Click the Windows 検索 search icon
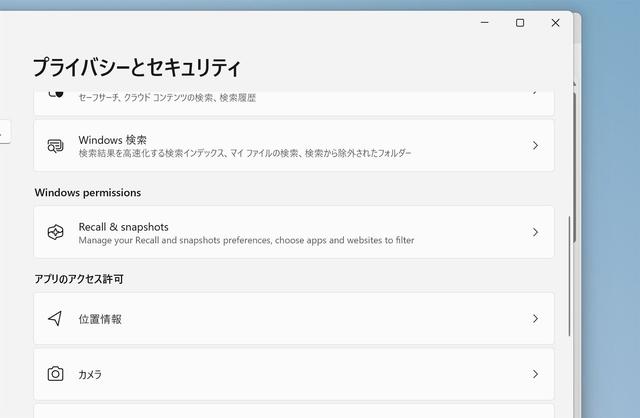 (x=56, y=146)
